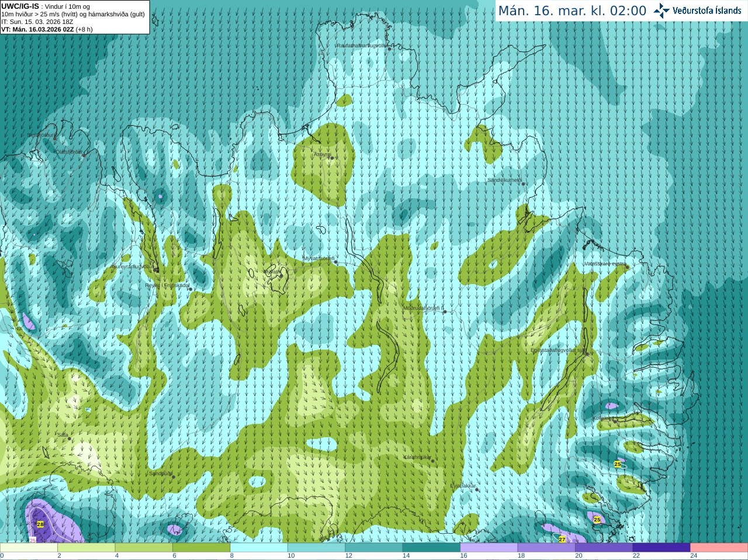The height and width of the screenshot is (560, 748).
Task: Click the Egilsstaðaflugvöllur station dot
Action: 587,354
